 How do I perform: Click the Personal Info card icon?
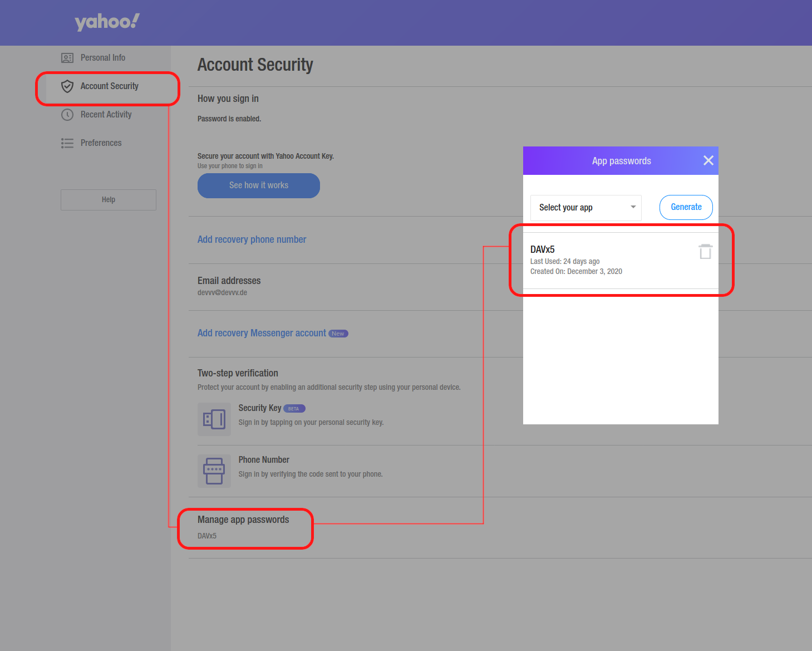pyautogui.click(x=67, y=58)
